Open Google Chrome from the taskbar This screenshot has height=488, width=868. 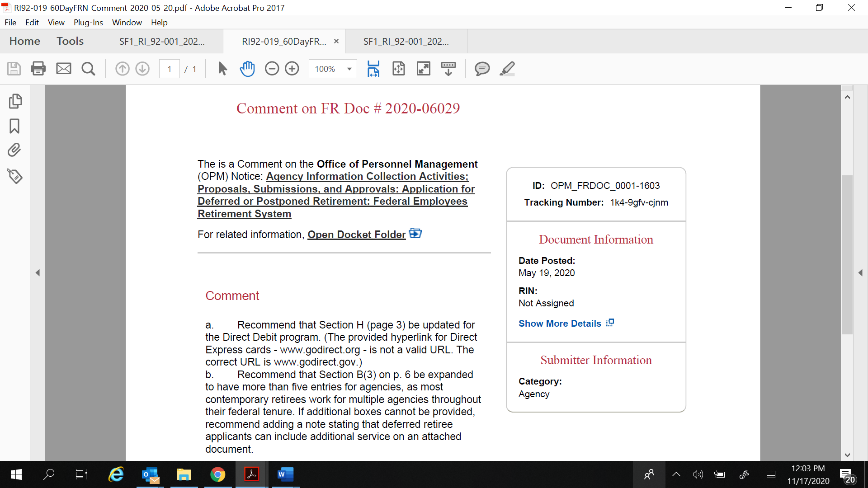pyautogui.click(x=217, y=474)
